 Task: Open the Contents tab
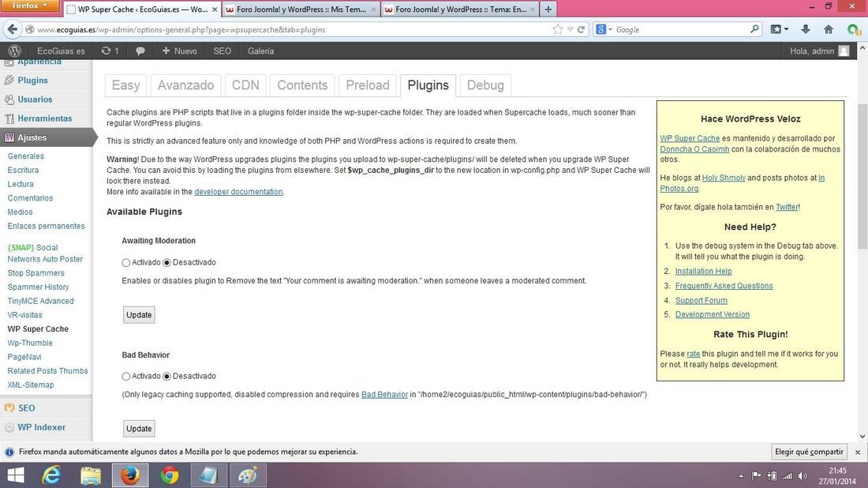[x=302, y=85]
